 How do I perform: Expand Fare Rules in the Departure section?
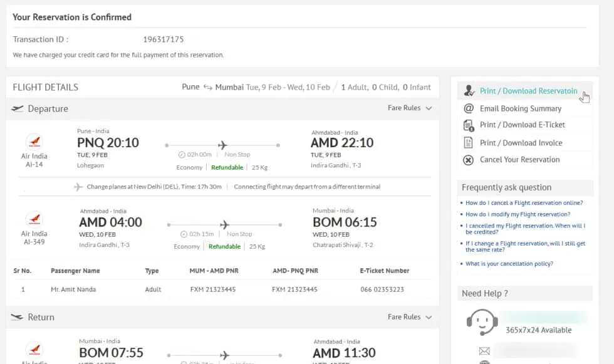(410, 108)
